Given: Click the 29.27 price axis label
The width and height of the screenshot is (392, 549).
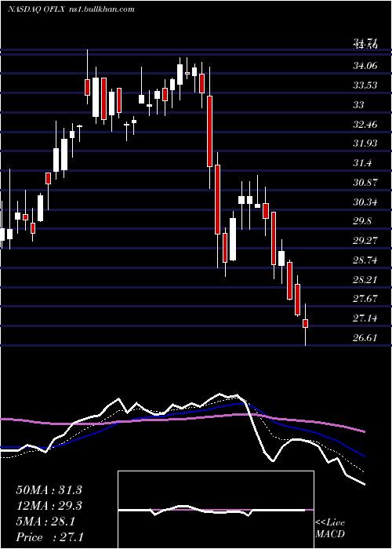Looking at the screenshot, I should 365,241.
